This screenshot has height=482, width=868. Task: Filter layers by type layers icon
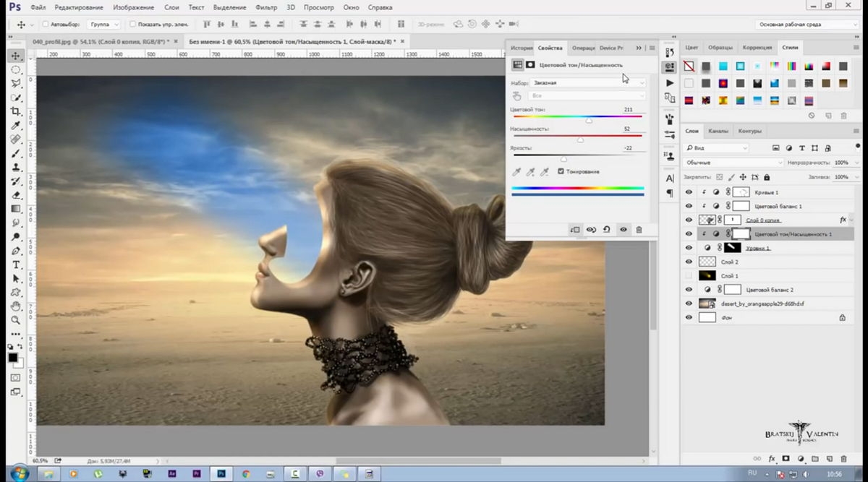click(x=803, y=148)
